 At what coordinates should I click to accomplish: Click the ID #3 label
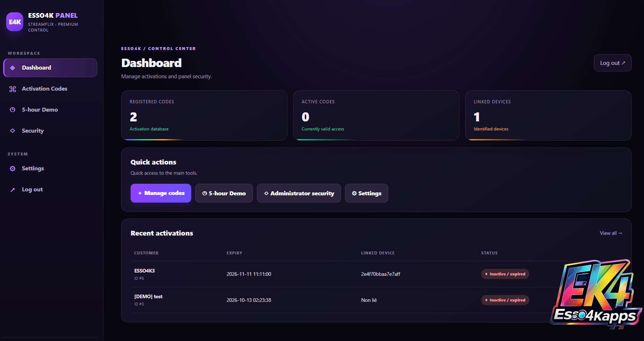[x=139, y=304]
